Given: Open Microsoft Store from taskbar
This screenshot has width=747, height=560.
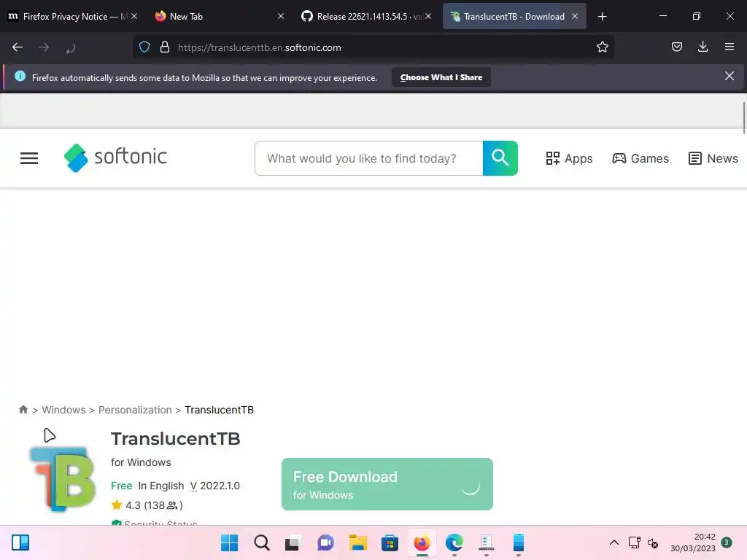Looking at the screenshot, I should tap(390, 542).
